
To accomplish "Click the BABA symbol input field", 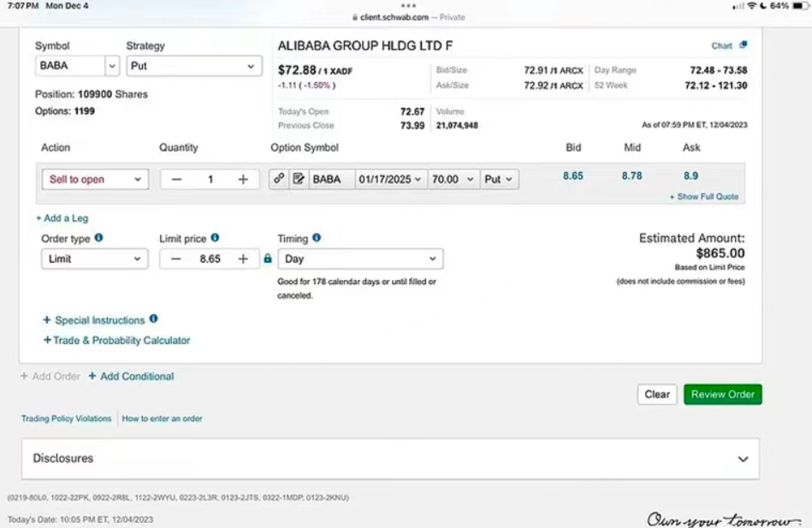I will [70, 66].
